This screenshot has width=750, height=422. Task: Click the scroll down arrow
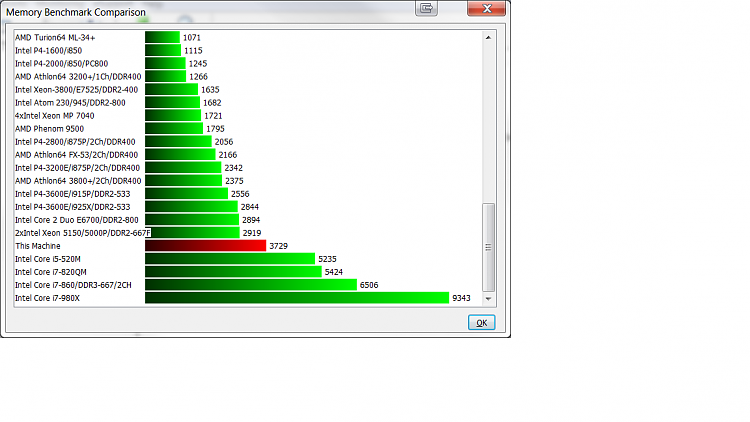coord(488,299)
